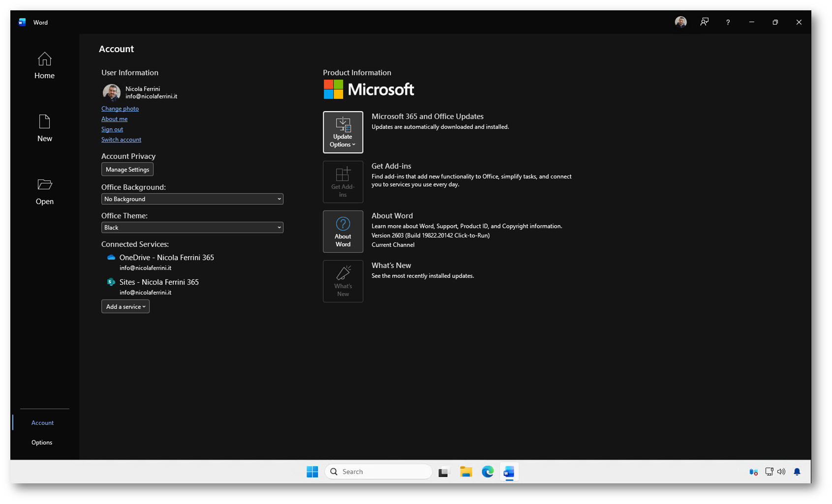Open the Help question mark icon
Image resolution: width=832 pixels, height=504 pixels.
(728, 22)
